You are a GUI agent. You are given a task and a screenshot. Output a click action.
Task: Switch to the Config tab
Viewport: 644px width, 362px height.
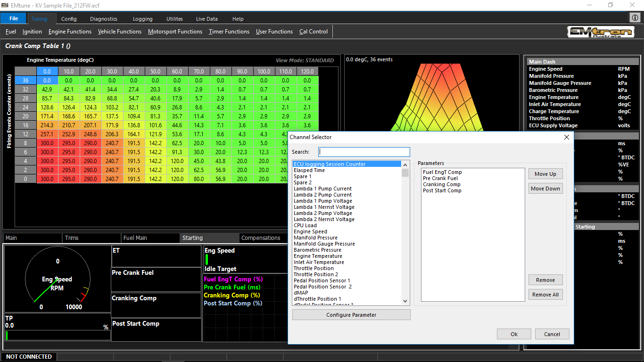pos(69,19)
